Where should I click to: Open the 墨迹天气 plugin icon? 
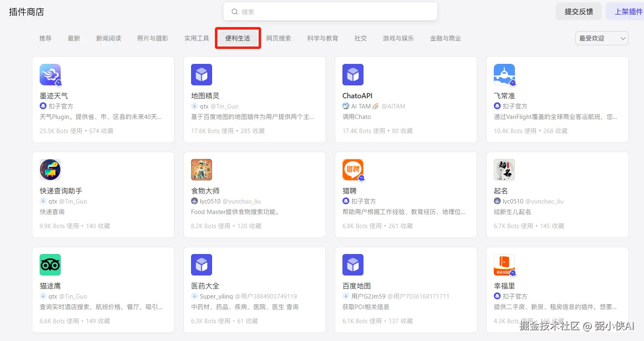point(50,74)
